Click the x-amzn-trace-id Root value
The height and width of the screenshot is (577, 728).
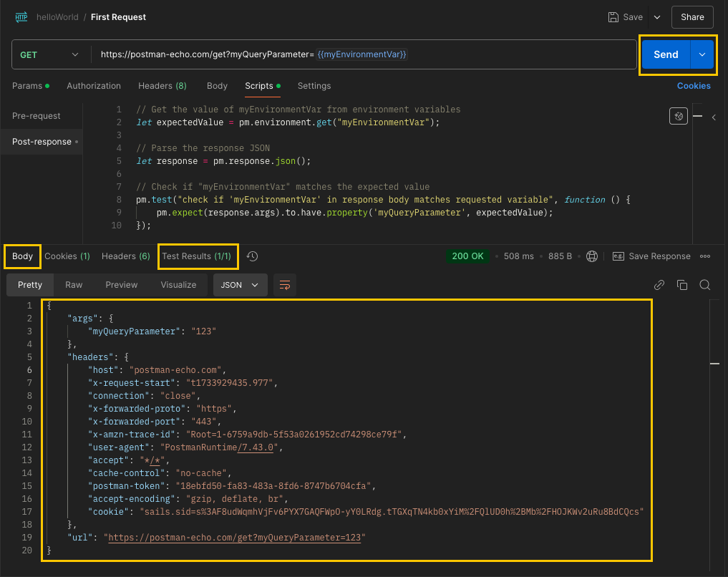(294, 435)
